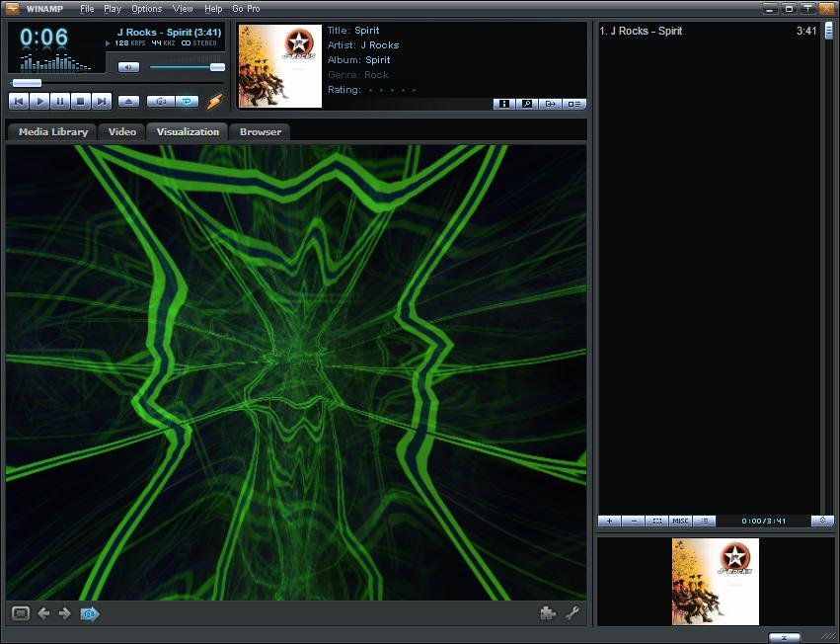
Task: Switch to previous visualization preset
Action: (x=43, y=613)
